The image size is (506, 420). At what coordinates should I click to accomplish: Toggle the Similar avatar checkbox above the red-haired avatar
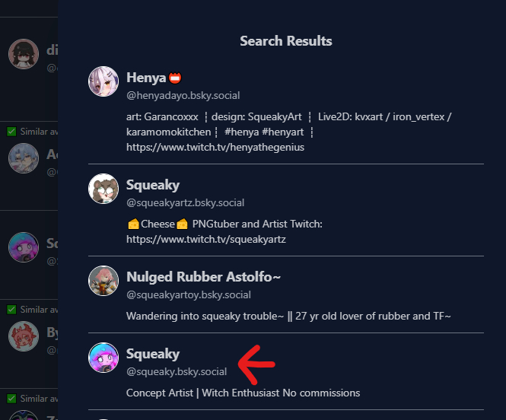11,310
